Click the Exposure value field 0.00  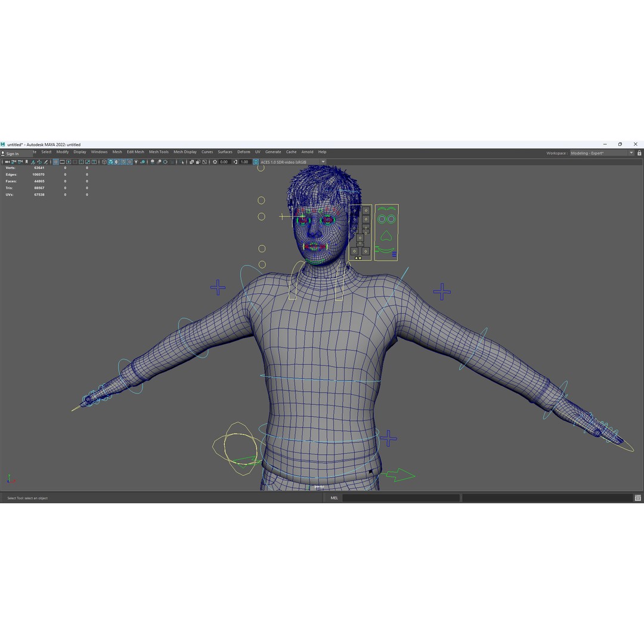tap(224, 162)
